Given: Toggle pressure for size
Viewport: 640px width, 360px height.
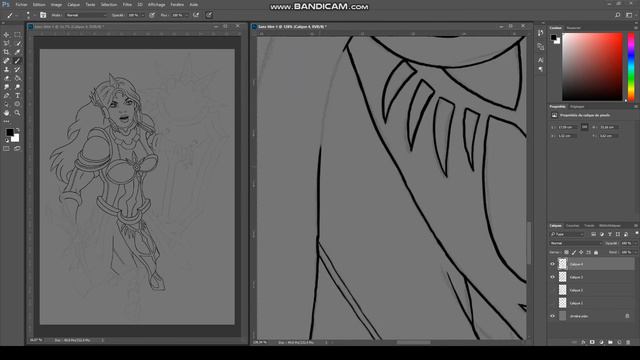Looking at the screenshot, I should 209,15.
